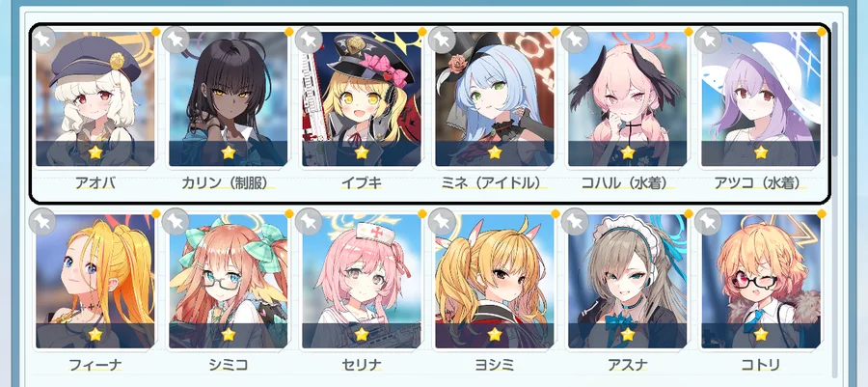Click pin icon on ミネ（アイドル） card
868x387 pixels.
tap(441, 40)
